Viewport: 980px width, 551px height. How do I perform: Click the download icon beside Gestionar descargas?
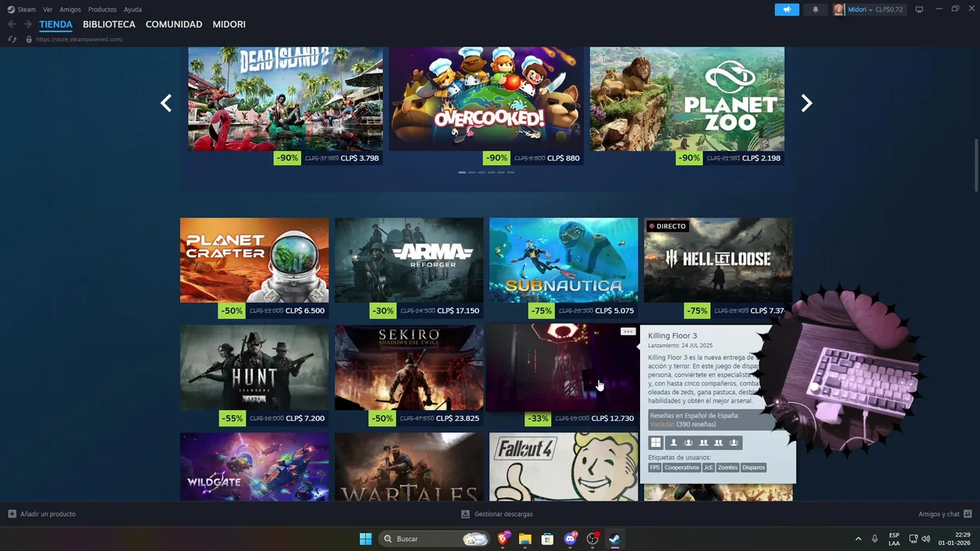tap(465, 514)
